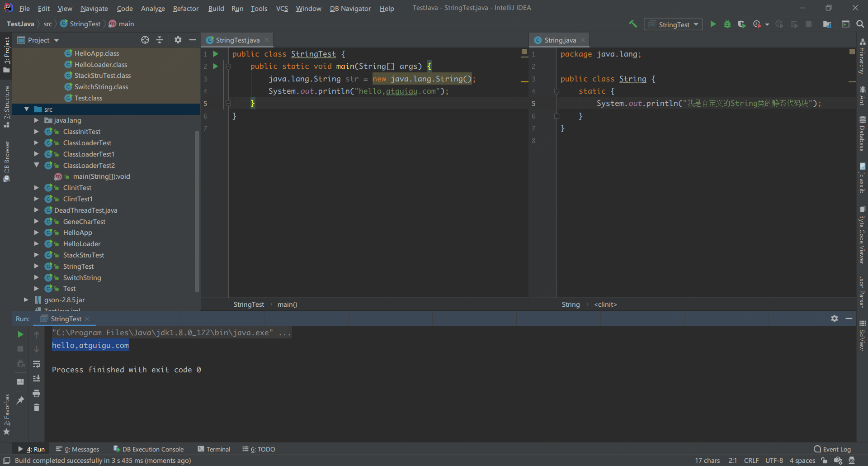Toggle soft-wrap in the Run console
Image resolution: width=868 pixels, height=466 pixels.
tap(37, 364)
